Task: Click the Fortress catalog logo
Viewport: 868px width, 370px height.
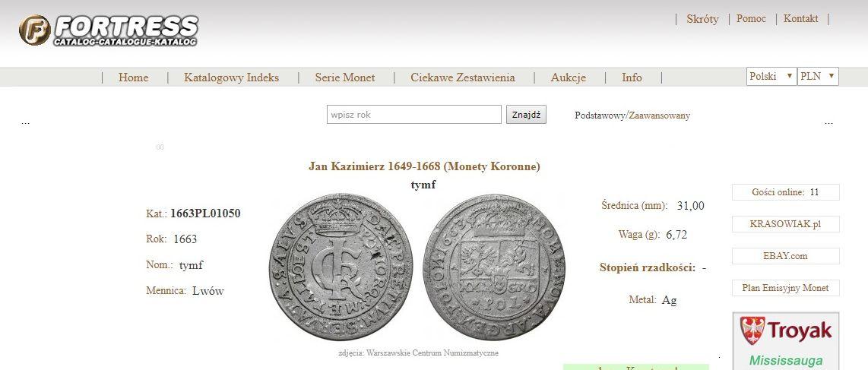Action: coord(109,30)
